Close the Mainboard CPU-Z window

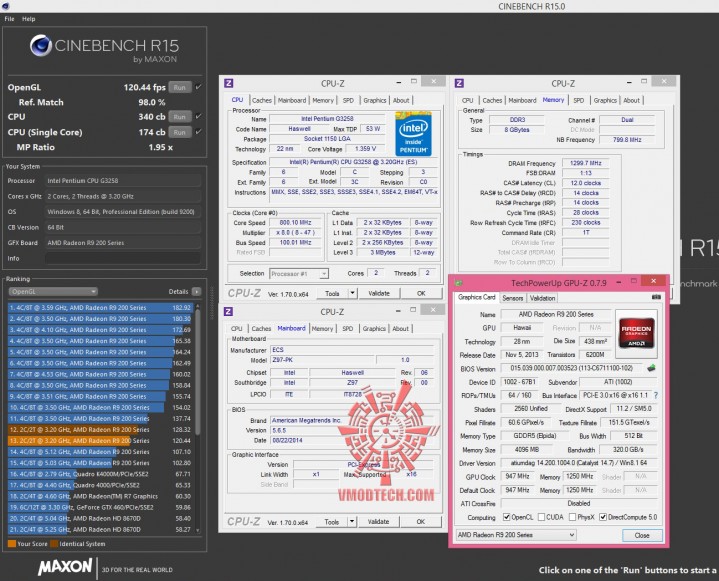click(433, 310)
